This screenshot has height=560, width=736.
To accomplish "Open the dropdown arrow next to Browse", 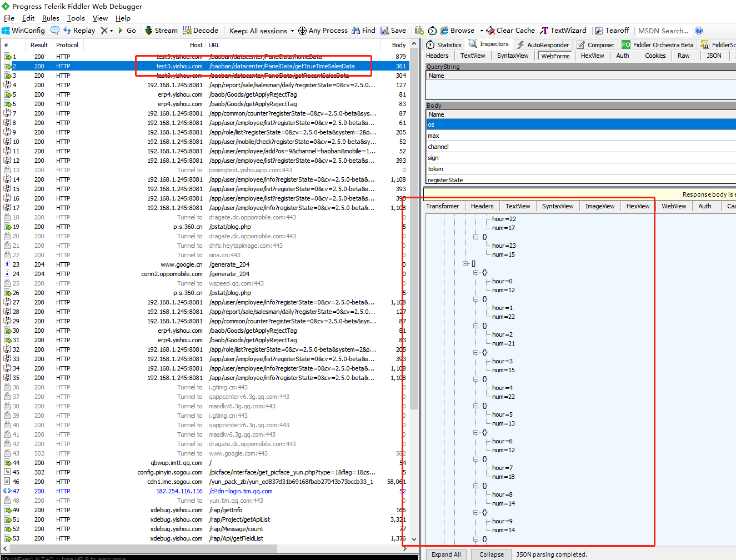I will [x=482, y=31].
